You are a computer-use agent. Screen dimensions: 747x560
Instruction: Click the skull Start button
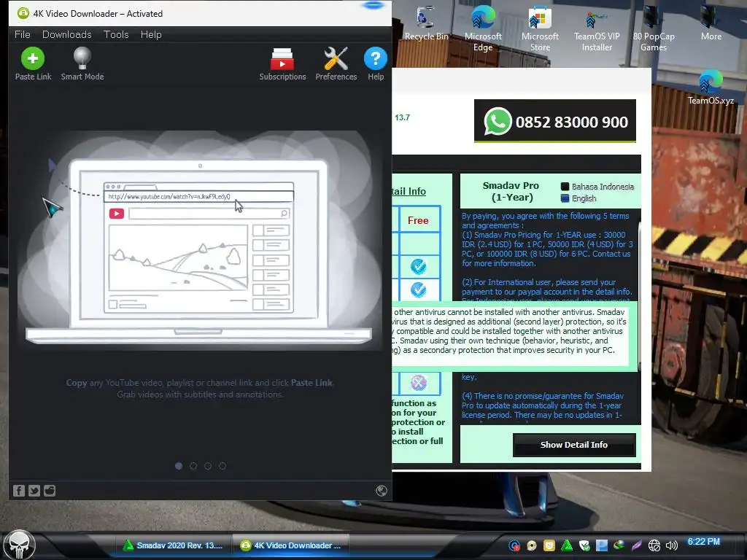[19, 545]
